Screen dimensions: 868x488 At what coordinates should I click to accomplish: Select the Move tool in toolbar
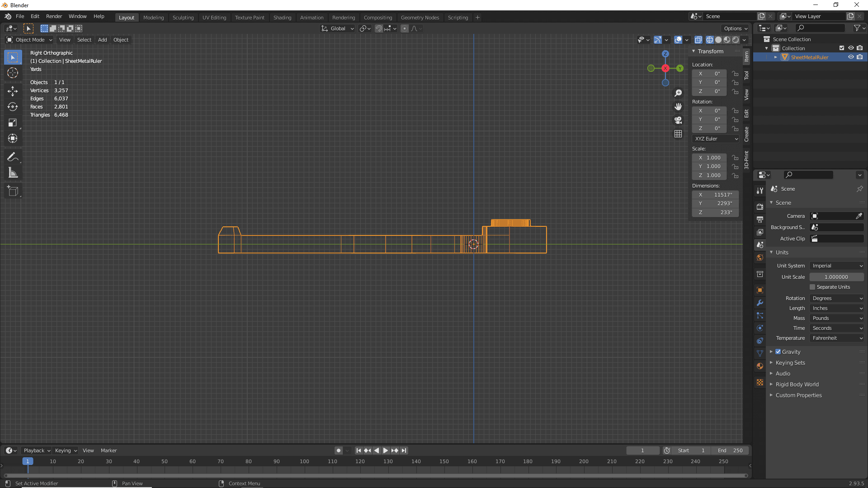tap(13, 89)
